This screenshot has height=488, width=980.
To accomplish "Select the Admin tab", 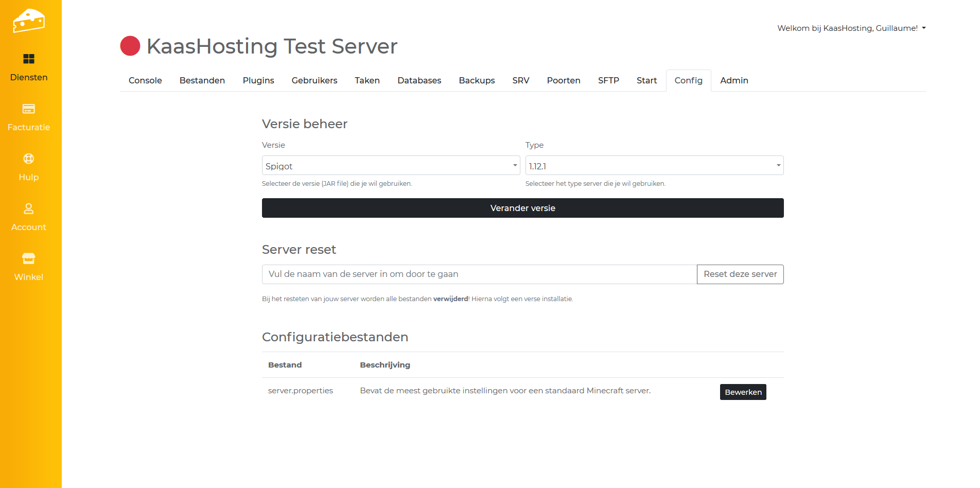I will point(734,81).
